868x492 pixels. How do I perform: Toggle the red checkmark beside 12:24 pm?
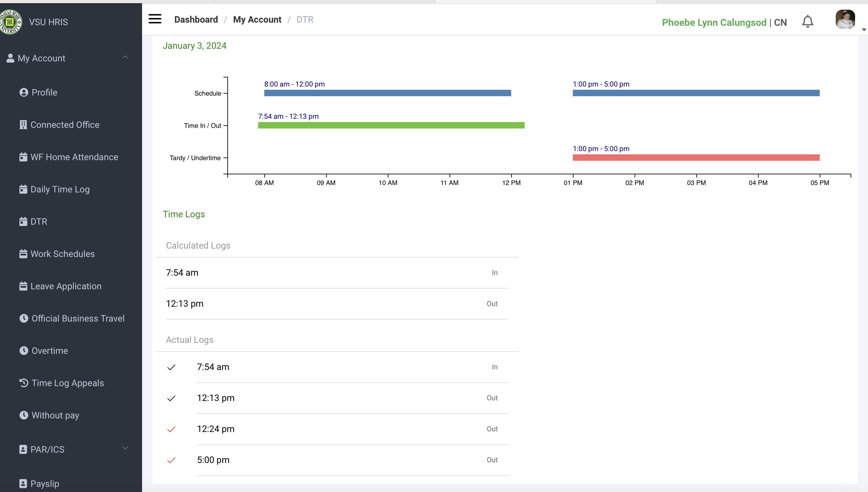point(171,429)
